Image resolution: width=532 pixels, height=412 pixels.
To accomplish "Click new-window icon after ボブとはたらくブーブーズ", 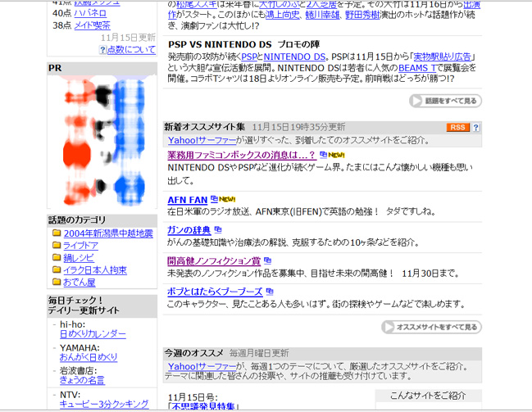I will (270, 292).
